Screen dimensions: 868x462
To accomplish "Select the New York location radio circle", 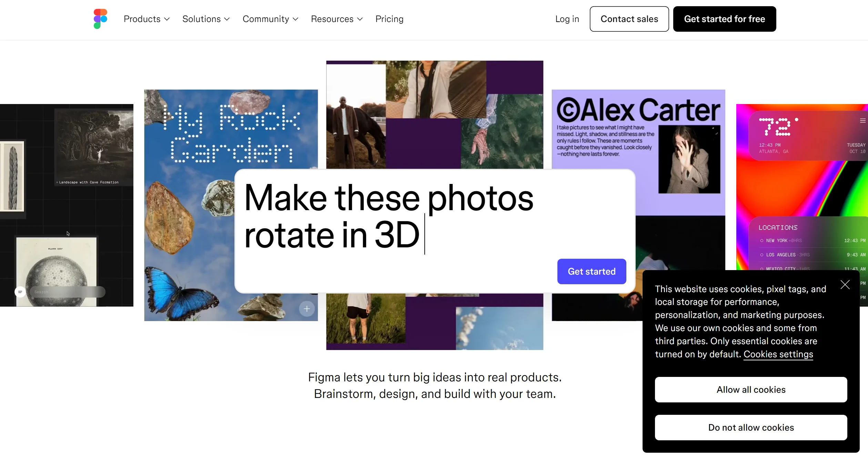I will [761, 240].
